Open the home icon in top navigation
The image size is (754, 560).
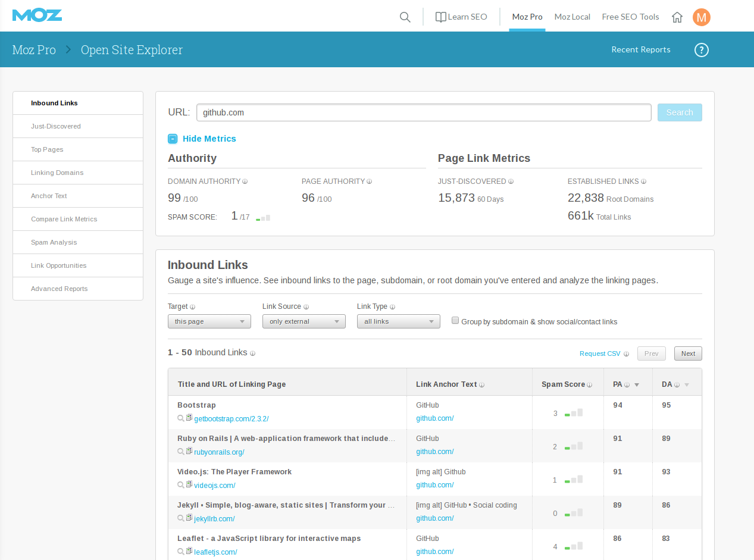[x=677, y=17]
